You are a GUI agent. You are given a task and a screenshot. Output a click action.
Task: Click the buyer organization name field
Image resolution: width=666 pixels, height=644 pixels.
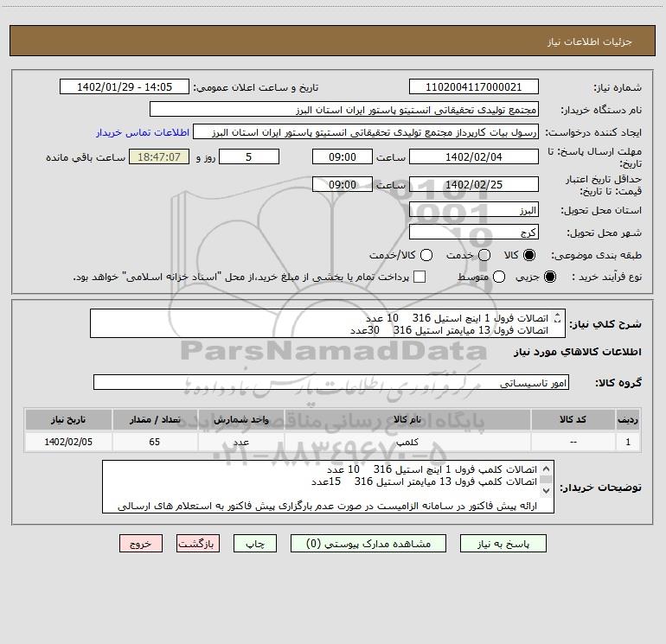(344, 110)
